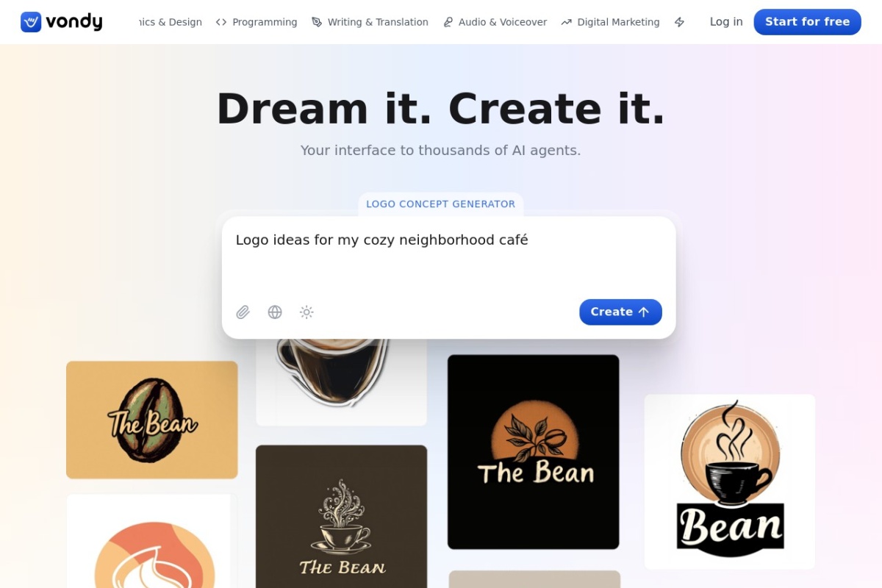Click the Create button
The width and height of the screenshot is (882, 588).
pos(620,312)
